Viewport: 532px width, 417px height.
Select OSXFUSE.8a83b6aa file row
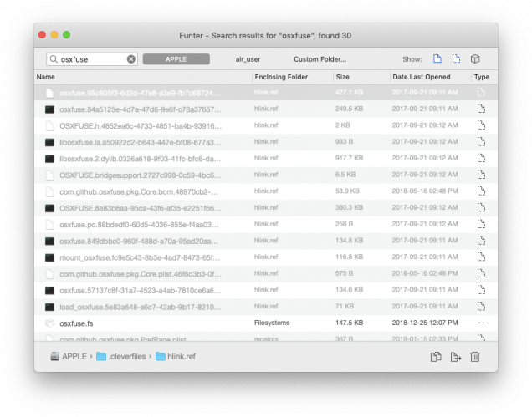266,208
